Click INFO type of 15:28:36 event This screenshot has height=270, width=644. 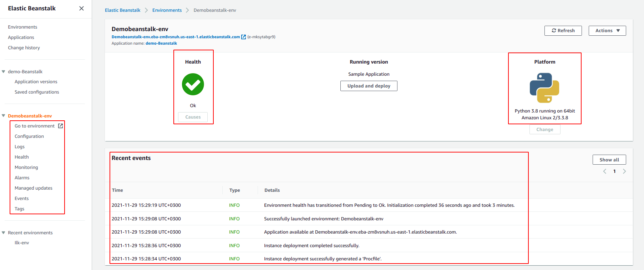pos(234,246)
